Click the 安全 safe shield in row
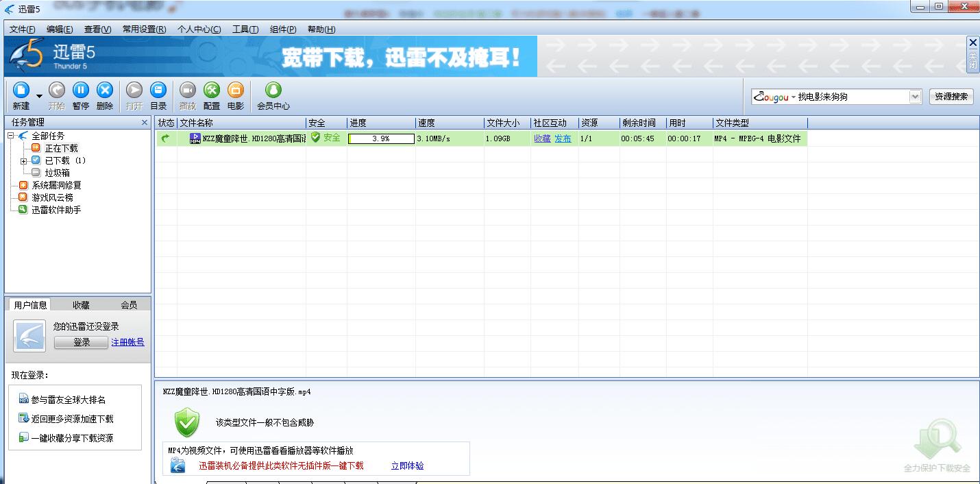 click(x=315, y=138)
